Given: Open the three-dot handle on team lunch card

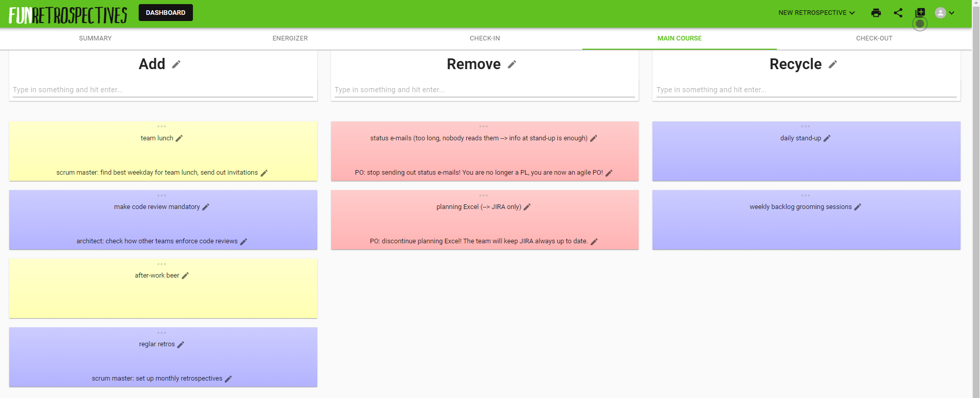Looking at the screenshot, I should [x=162, y=127].
